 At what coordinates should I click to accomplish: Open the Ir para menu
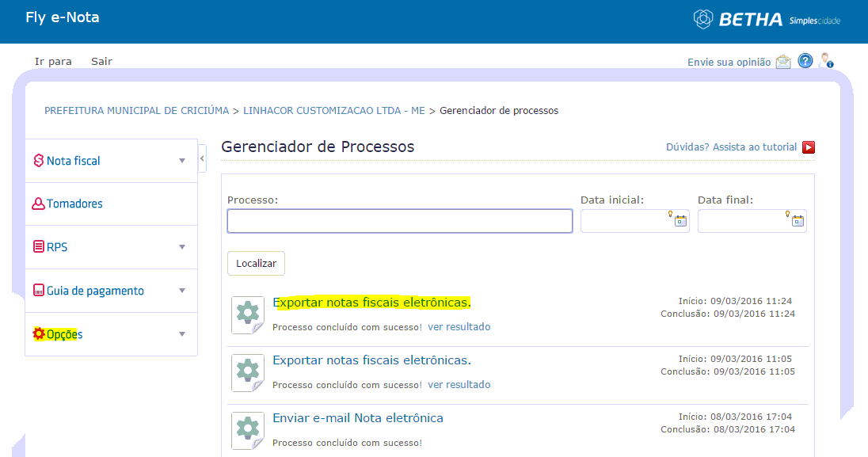coord(53,62)
